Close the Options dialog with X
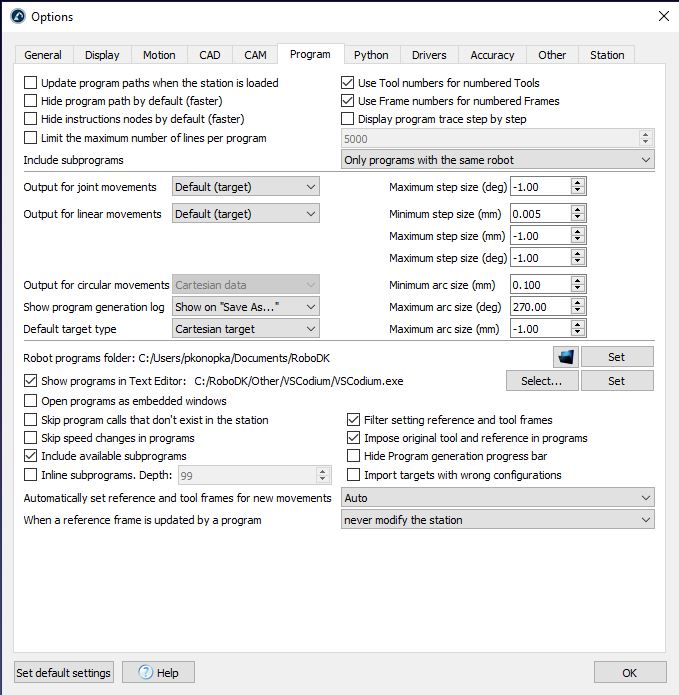Screen dimensions: 679x695 (x=663, y=16)
